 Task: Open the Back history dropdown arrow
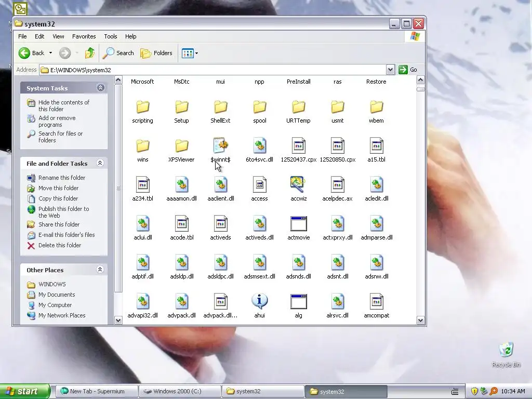pos(50,53)
